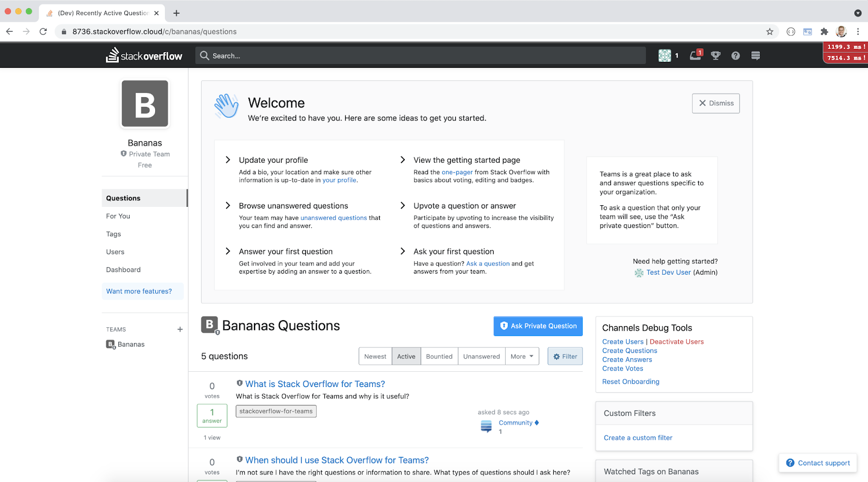Image resolution: width=868 pixels, height=482 pixels.
Task: Click the Community user avatar
Action: [486, 427]
